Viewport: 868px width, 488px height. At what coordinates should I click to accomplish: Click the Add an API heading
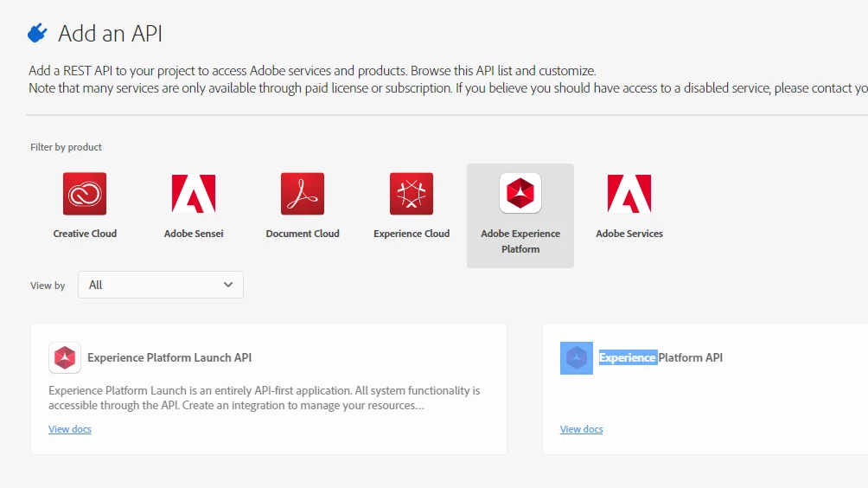click(110, 34)
